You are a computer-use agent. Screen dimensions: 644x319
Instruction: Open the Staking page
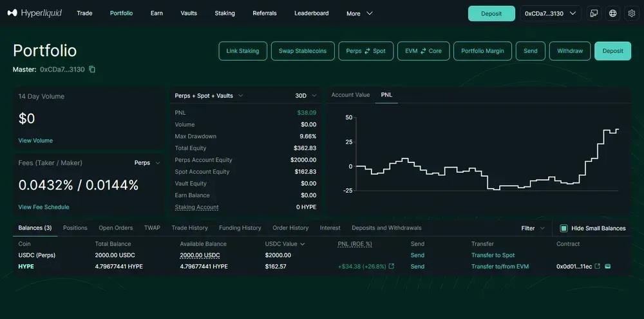(225, 13)
